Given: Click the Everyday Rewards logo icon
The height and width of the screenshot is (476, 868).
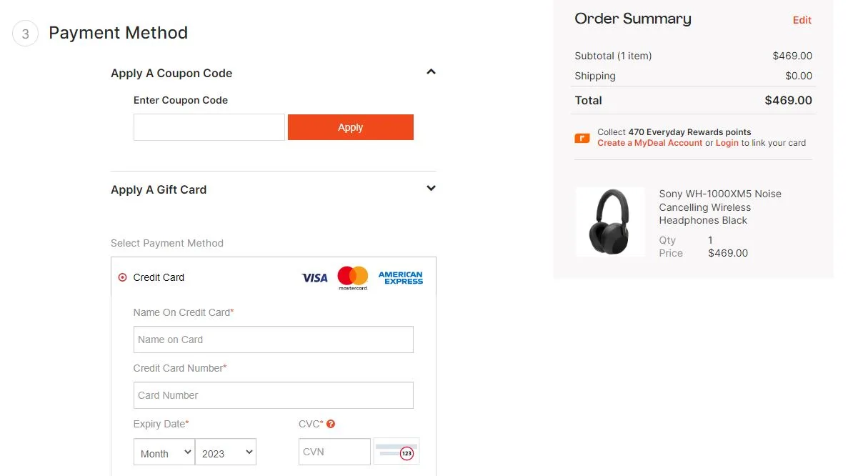Looking at the screenshot, I should coord(582,137).
